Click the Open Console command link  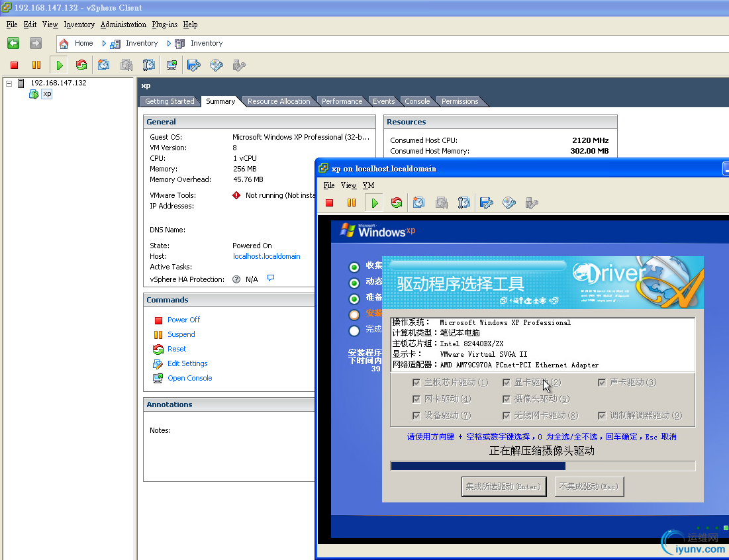[189, 378]
